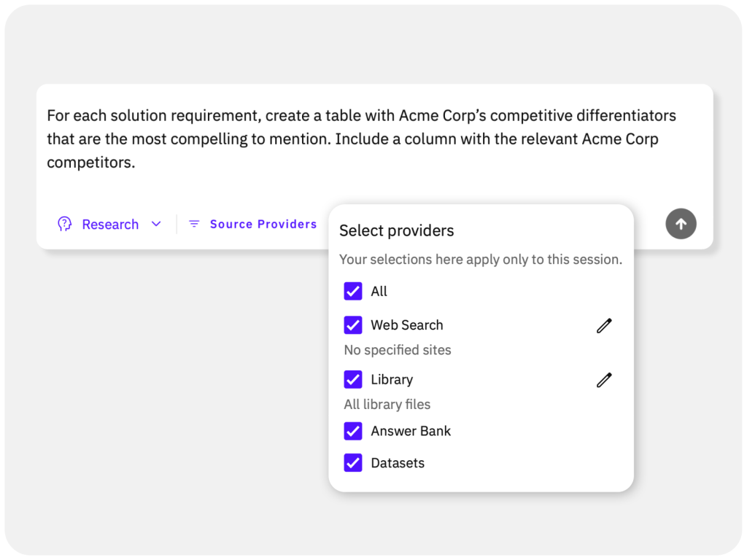Image resolution: width=747 pixels, height=560 pixels.
Task: Click the Answer Bank provider label
Action: (x=411, y=431)
